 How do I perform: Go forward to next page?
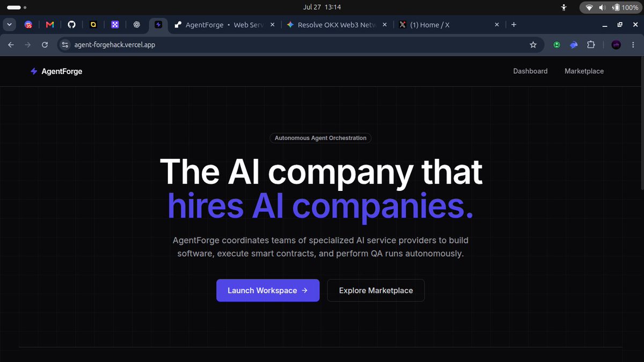pyautogui.click(x=28, y=45)
